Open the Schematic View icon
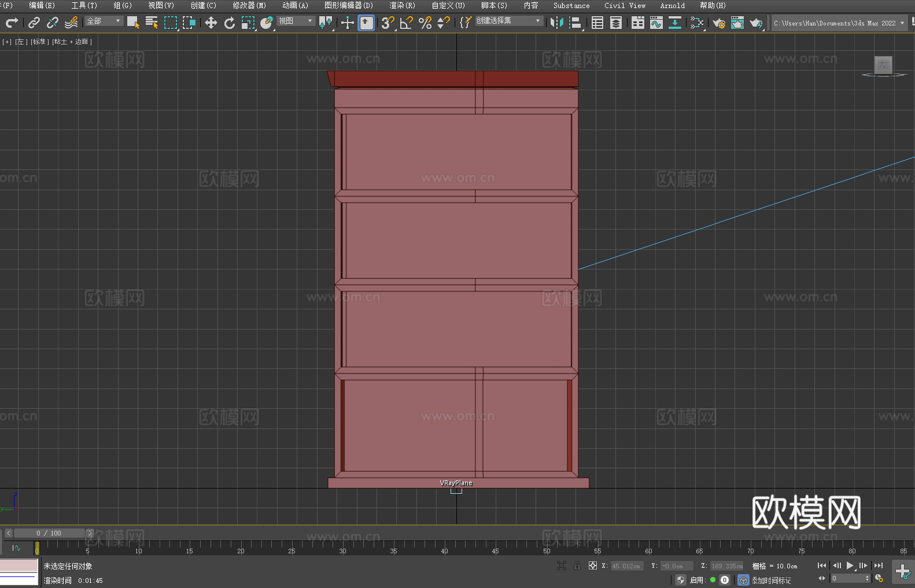The height and width of the screenshot is (588, 915). (675, 23)
